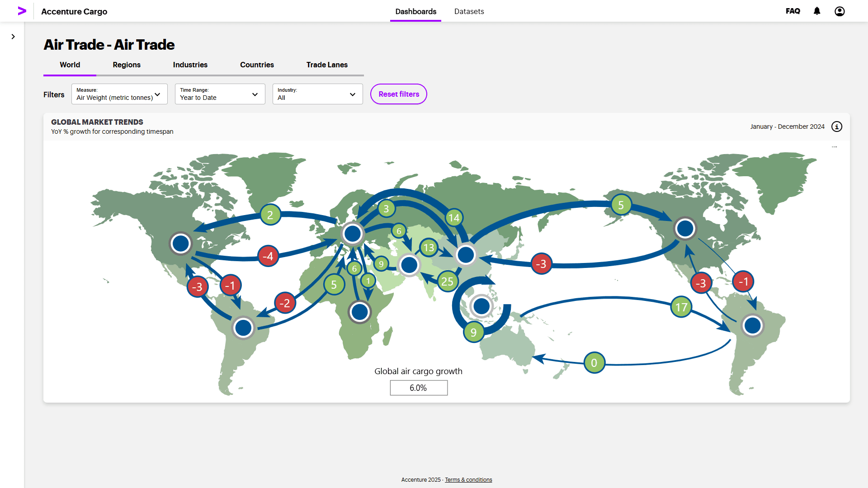
Task: Click the red -4 transatlantic bubble
Action: point(268,256)
